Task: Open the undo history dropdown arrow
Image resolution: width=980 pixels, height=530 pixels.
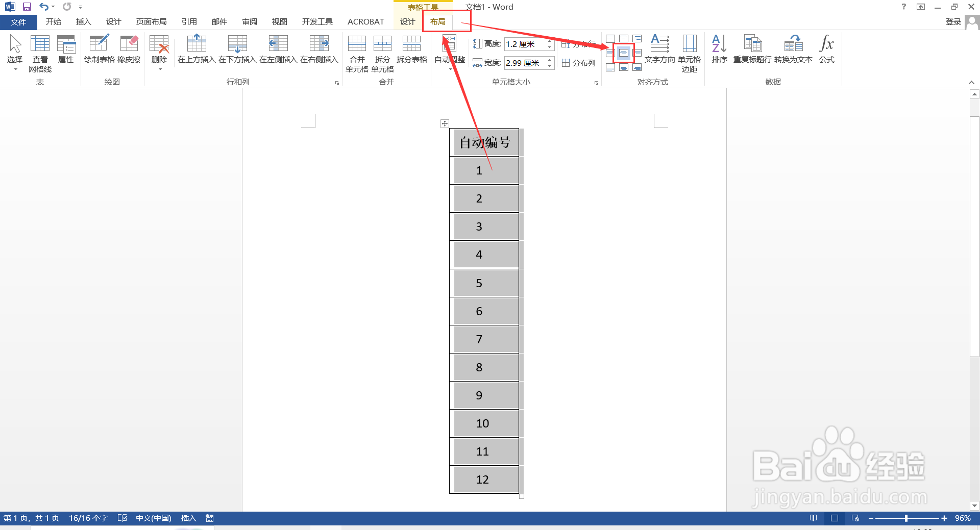Action: tap(53, 7)
